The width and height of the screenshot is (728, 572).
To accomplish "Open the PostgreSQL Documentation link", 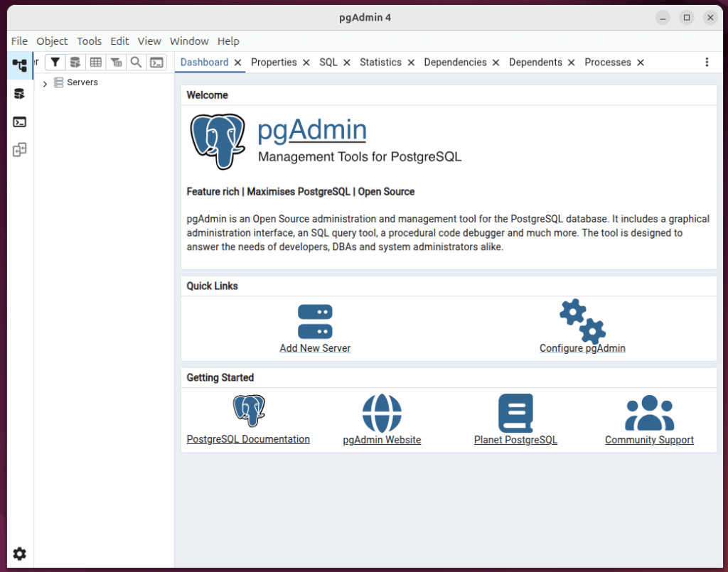I will pyautogui.click(x=247, y=439).
